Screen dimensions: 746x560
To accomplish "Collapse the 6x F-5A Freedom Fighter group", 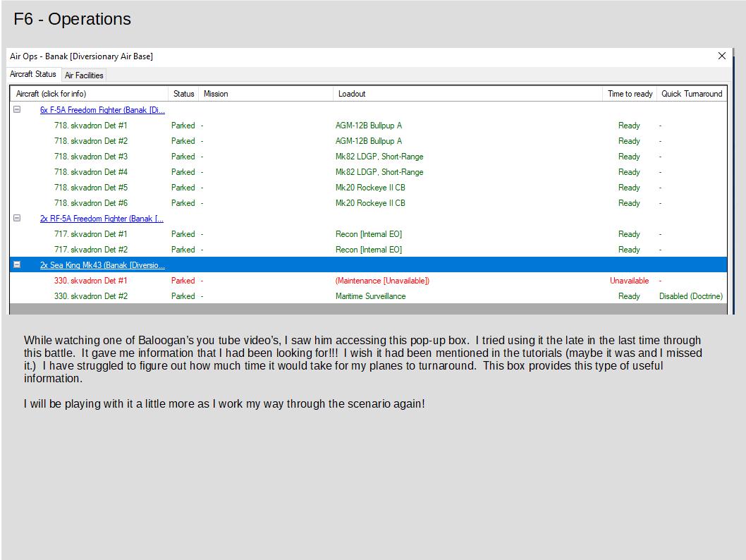I will click(17, 109).
